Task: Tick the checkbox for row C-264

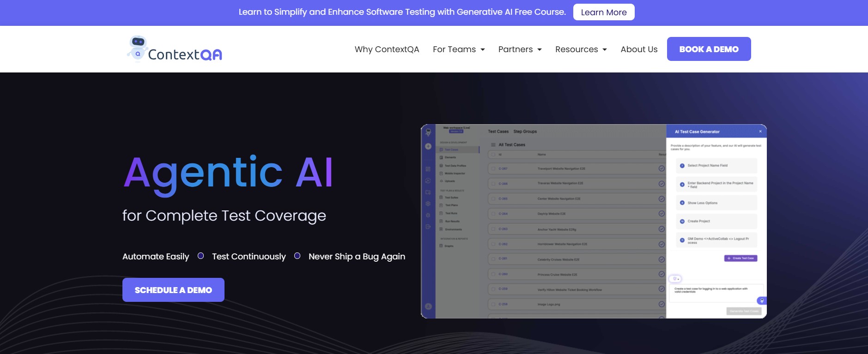Action: [493, 214]
